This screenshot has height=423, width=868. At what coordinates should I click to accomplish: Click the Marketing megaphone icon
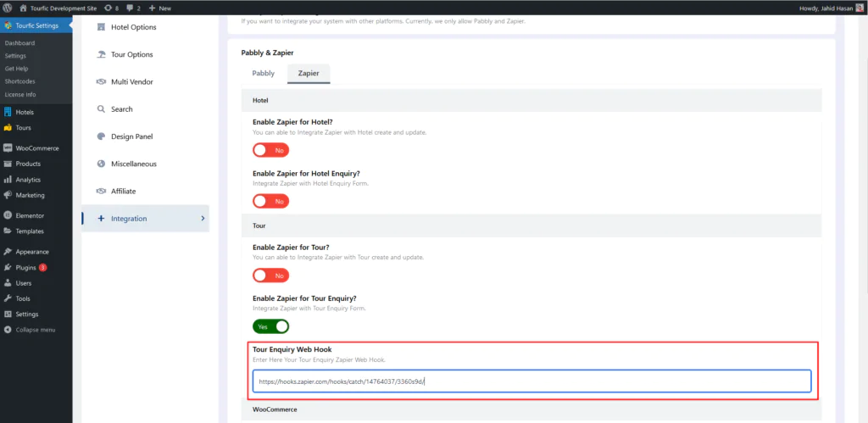7,195
